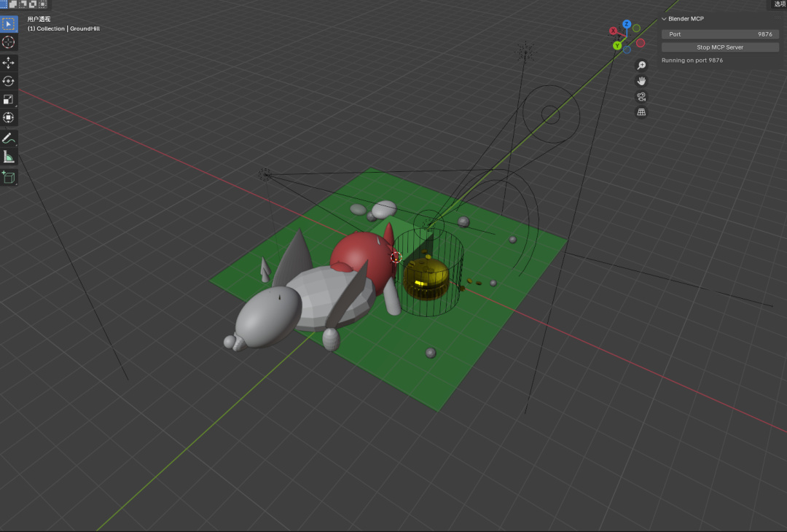Activate the combined Transform tool

click(x=9, y=117)
